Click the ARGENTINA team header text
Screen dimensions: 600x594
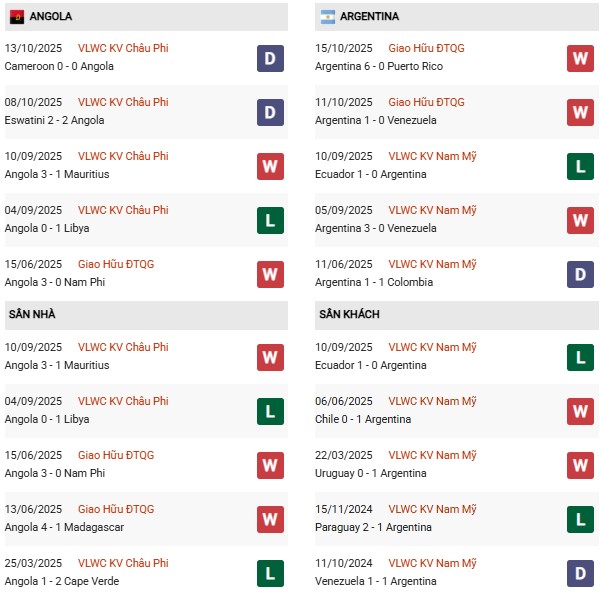tap(369, 17)
